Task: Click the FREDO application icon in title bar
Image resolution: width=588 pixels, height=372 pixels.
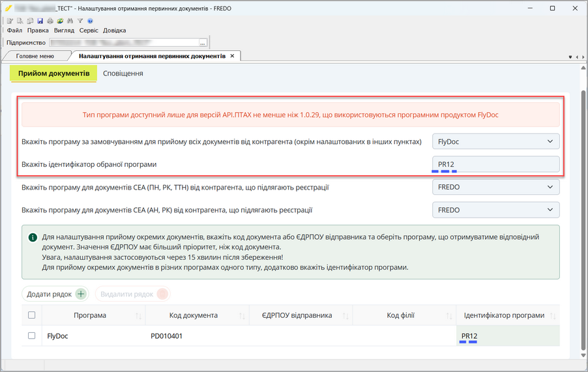Action: (8, 8)
